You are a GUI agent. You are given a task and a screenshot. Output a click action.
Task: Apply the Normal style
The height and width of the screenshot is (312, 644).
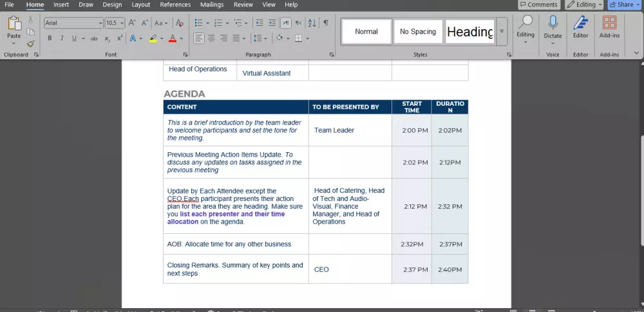coord(366,32)
